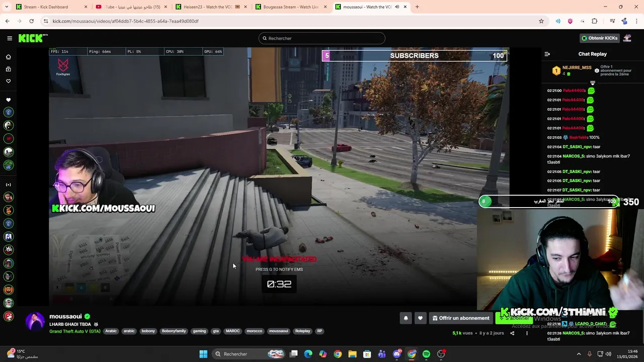Open the Chrome extensions puzzle icon
Screen dimensions: 644x362
tap(594, 21)
